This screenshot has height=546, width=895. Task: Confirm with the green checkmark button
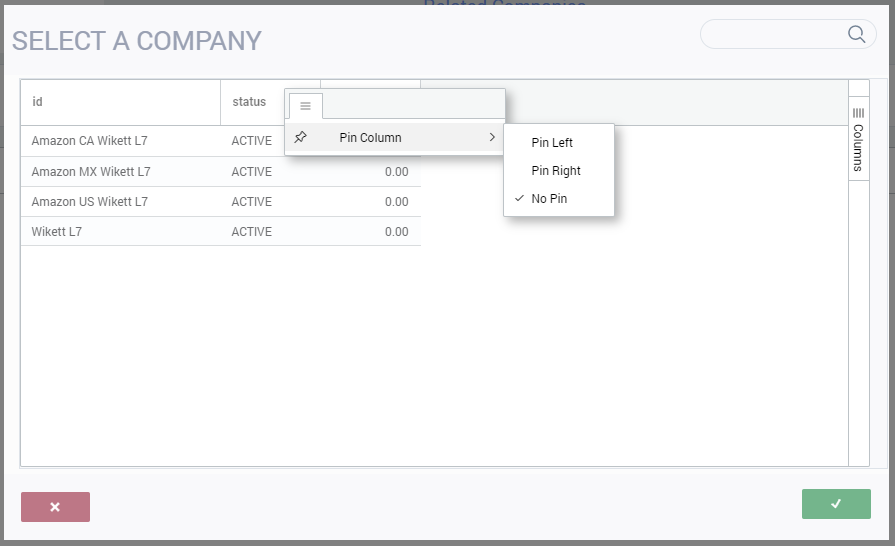(836, 504)
